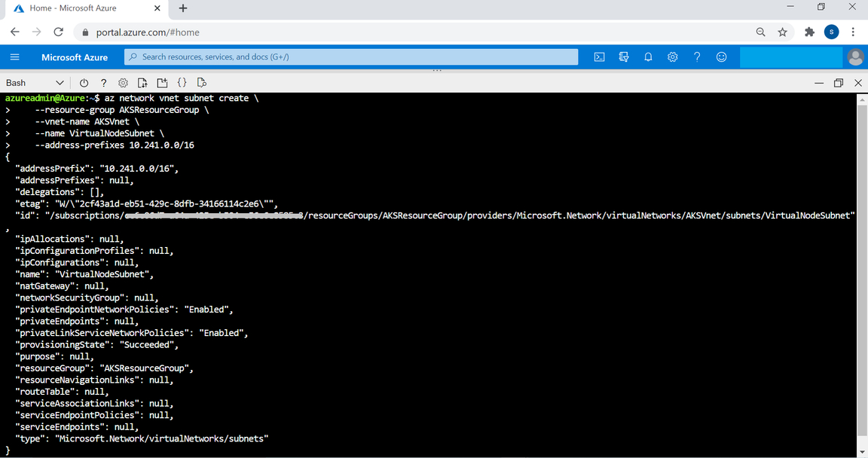Click the web preview icon

pyautogui.click(x=201, y=83)
